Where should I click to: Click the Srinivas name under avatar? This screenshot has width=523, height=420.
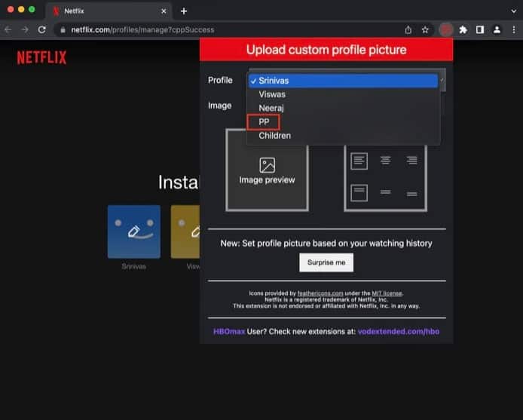pos(133,266)
